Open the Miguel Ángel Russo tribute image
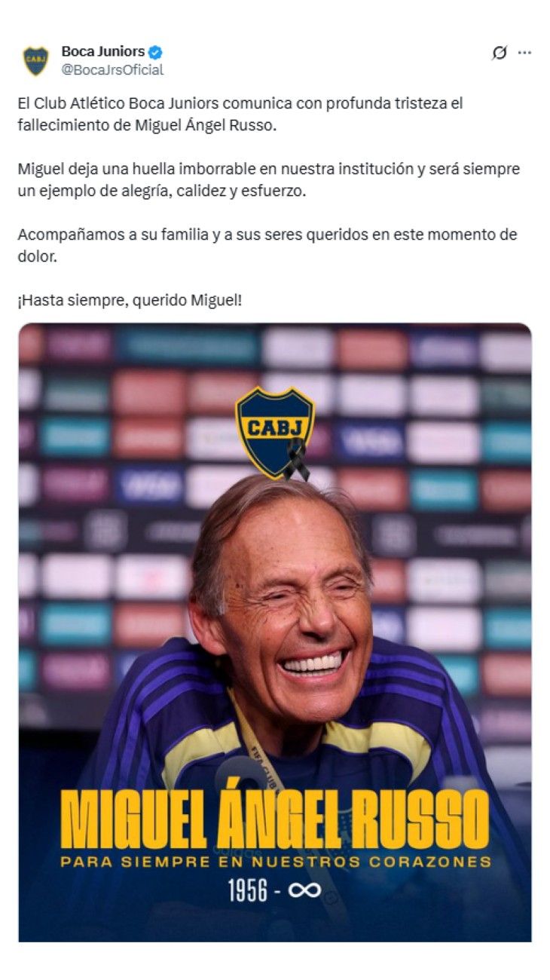The image size is (550, 980). click(275, 632)
